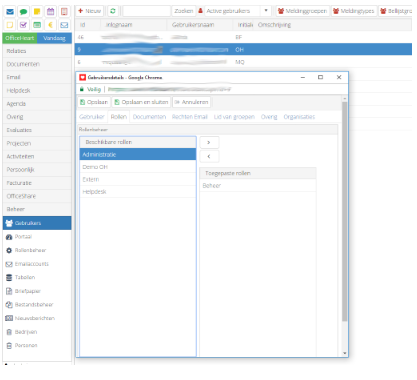Click Opslaan in the user detail popup
Viewport: 417px width, 380px height.
click(x=94, y=102)
